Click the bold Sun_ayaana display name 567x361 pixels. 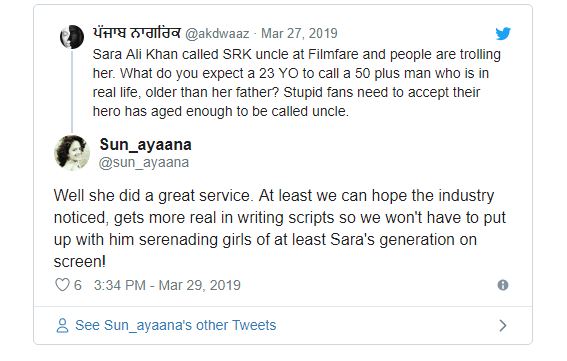point(145,145)
